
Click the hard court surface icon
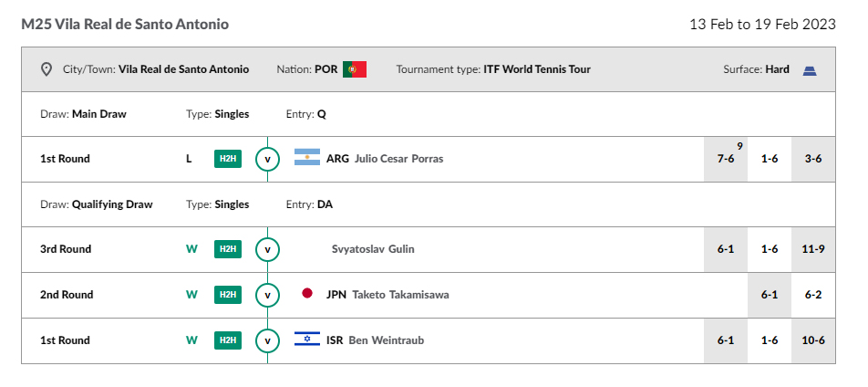pyautogui.click(x=810, y=70)
